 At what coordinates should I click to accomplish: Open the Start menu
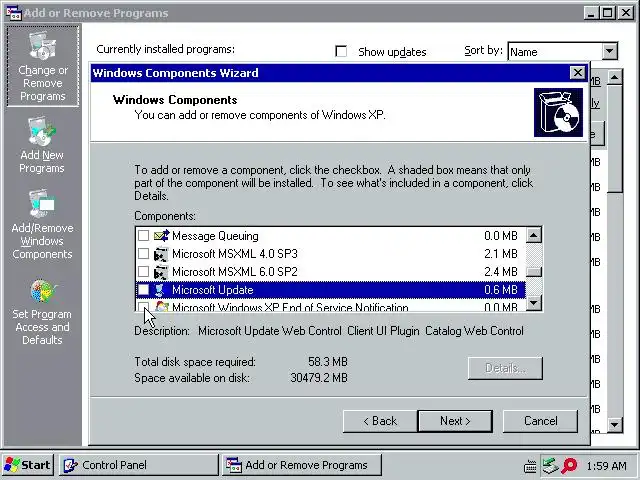click(x=28, y=465)
